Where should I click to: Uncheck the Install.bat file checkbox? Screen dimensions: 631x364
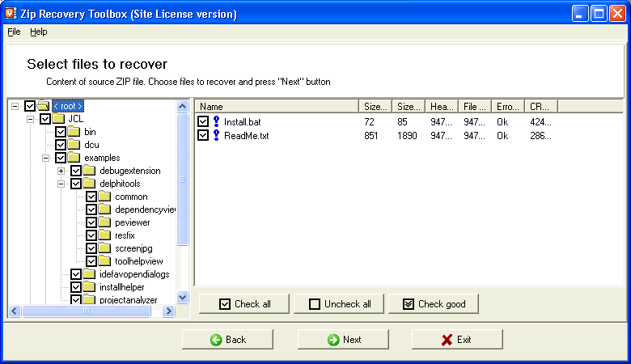[203, 121]
